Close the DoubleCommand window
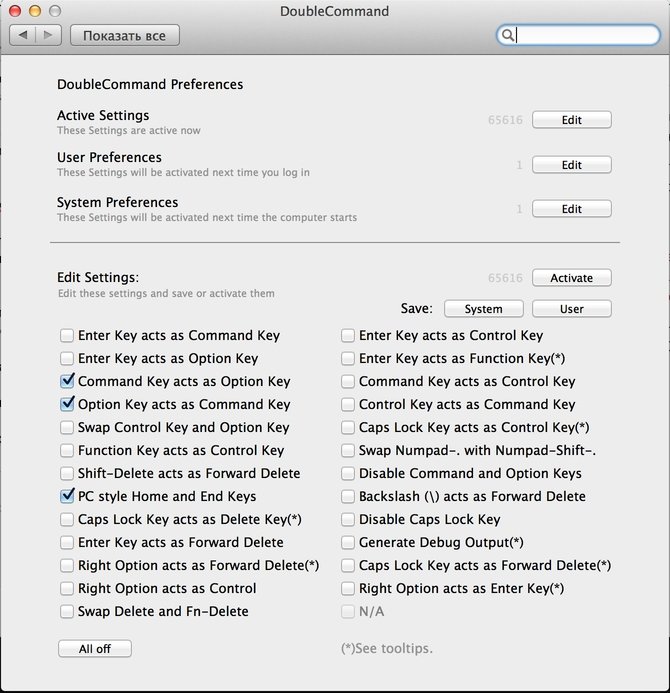This screenshot has width=670, height=693. [15, 11]
